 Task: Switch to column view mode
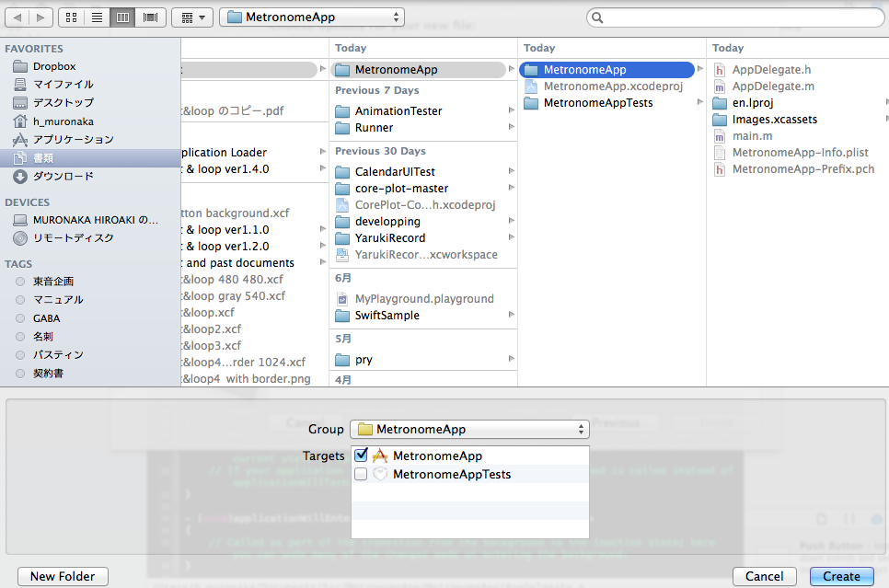point(122,17)
